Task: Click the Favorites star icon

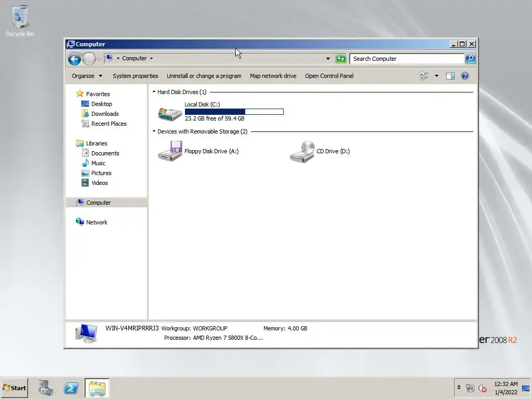Action: point(79,94)
